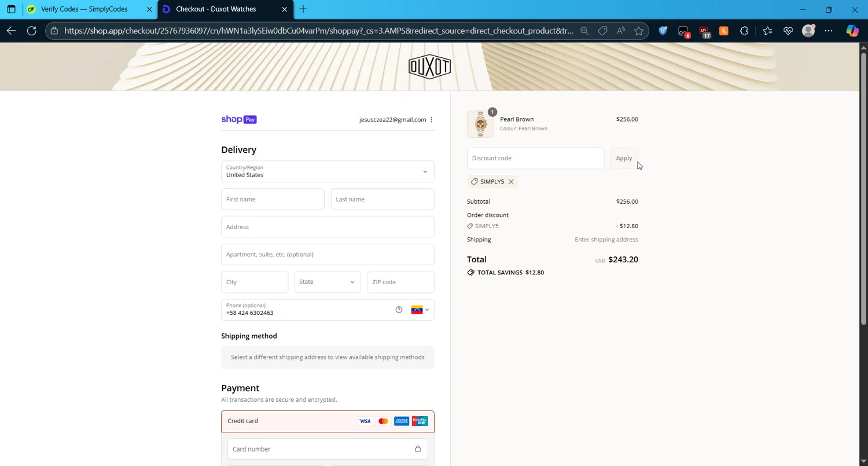The image size is (868, 466).
Task: Open the orange Honey extension
Action: [724, 31]
